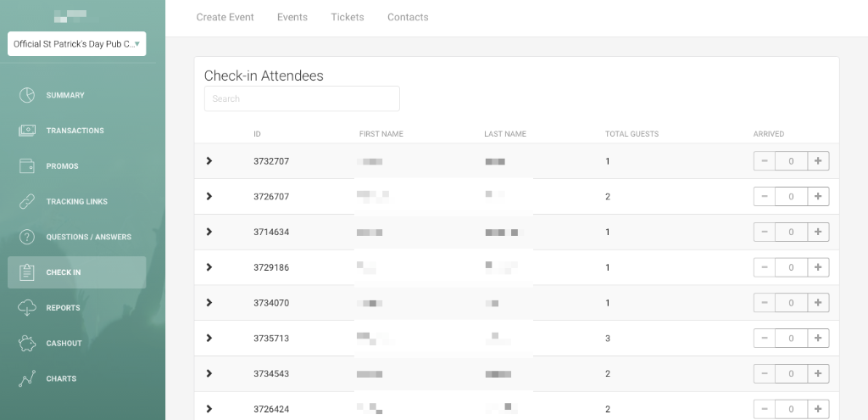Go to Create Event in top navigation

pyautogui.click(x=225, y=17)
